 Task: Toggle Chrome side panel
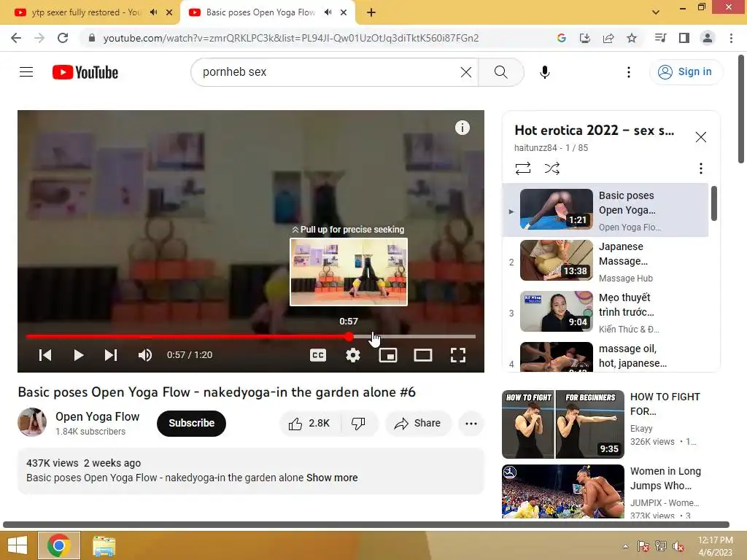coord(684,38)
